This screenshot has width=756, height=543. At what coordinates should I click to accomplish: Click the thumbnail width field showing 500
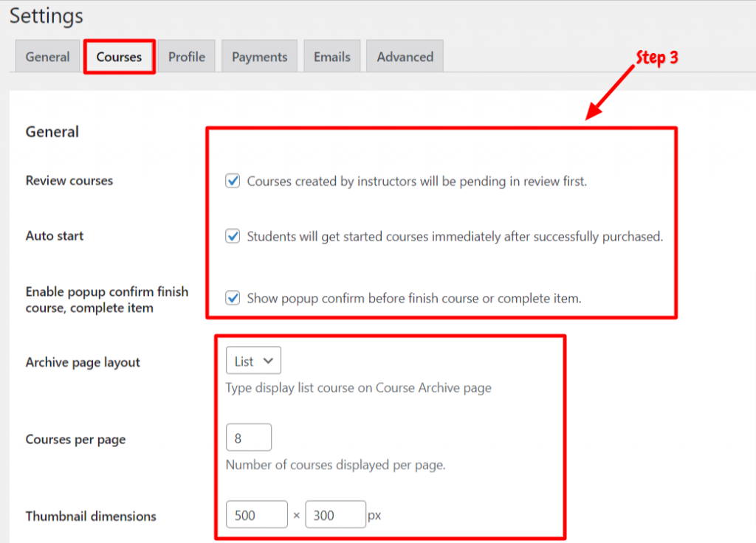pos(256,514)
